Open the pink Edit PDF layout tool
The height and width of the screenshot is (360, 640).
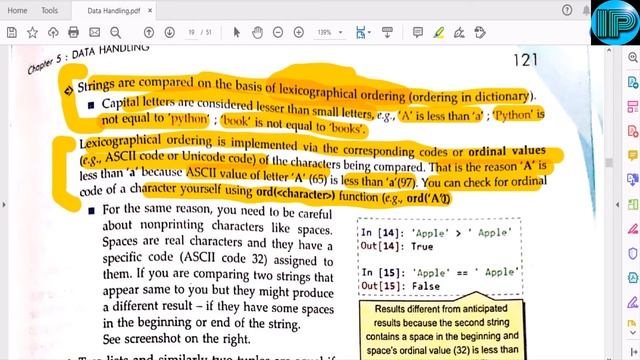tap(633, 107)
